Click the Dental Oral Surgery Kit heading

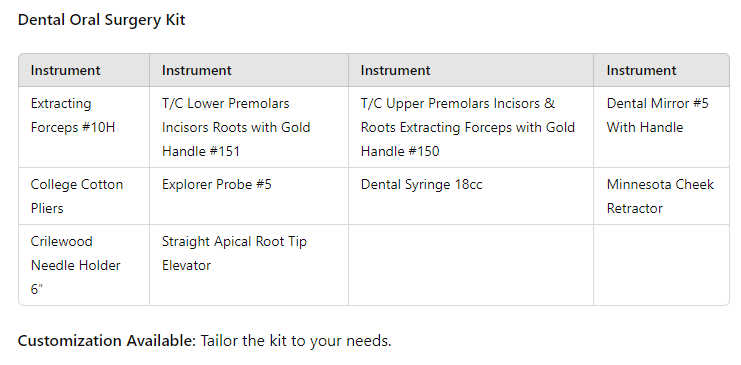coord(102,20)
